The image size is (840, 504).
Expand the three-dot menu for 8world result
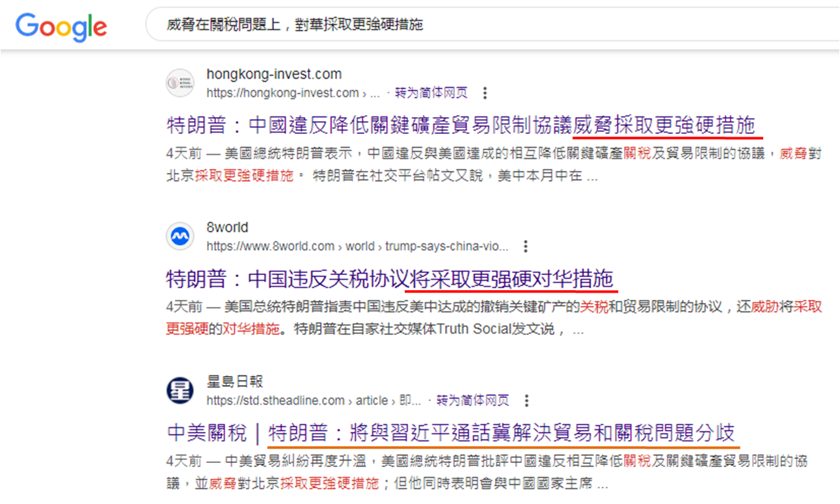(526, 246)
